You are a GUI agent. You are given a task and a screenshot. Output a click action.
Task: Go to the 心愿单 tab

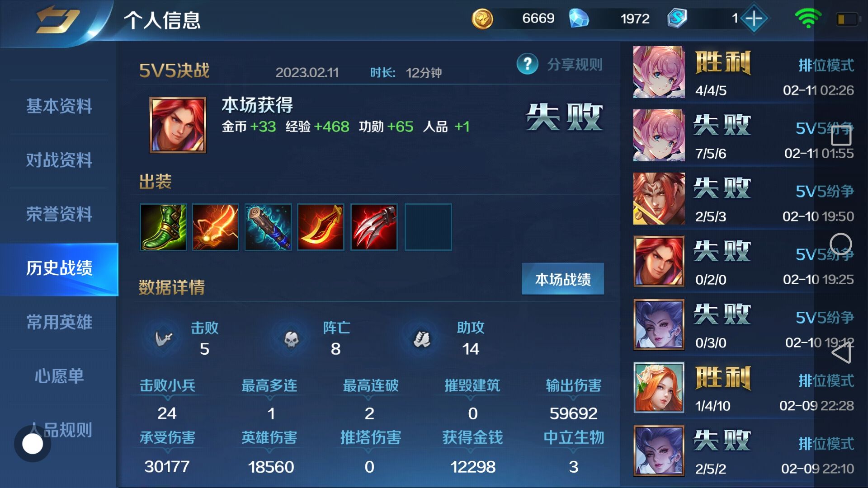(x=59, y=376)
